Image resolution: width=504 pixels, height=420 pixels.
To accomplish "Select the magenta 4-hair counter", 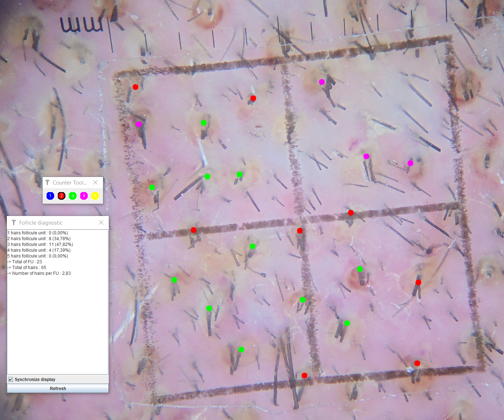I will (84, 196).
